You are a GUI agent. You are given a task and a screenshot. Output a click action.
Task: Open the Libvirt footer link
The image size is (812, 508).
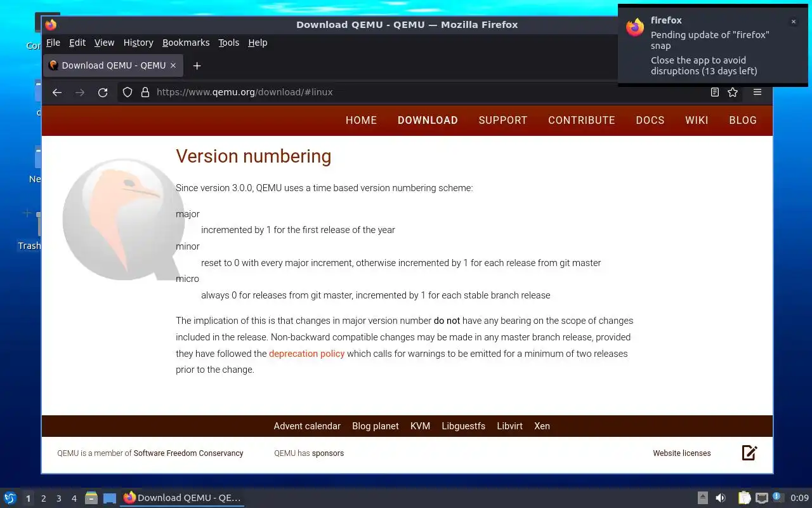(509, 426)
